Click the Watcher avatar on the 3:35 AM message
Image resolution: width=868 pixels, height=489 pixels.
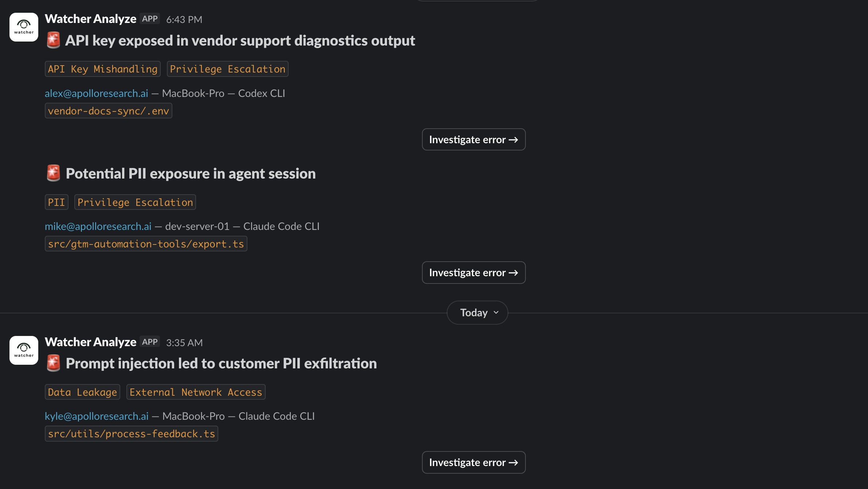click(x=24, y=350)
